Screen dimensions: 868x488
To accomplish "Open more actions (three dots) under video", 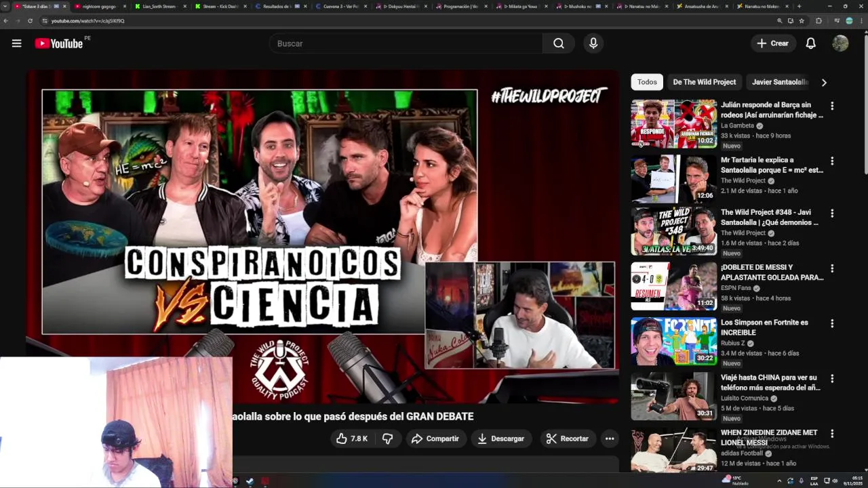I will [610, 439].
